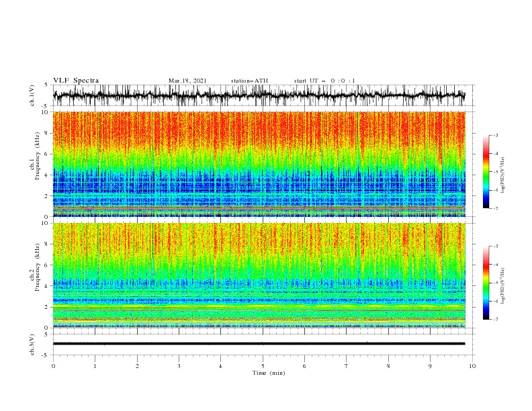532x411 pixels.
Task: Click the ch.3 black voltage trace
Action: pos(259,344)
